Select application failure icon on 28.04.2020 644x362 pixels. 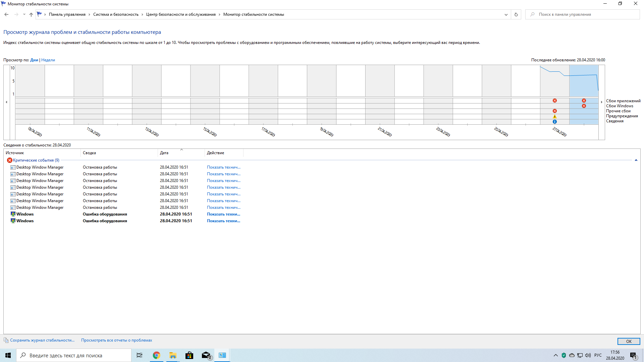point(584,101)
